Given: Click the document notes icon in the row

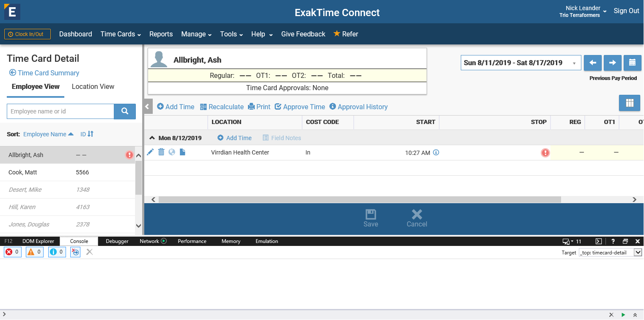Looking at the screenshot, I should coord(182,152).
